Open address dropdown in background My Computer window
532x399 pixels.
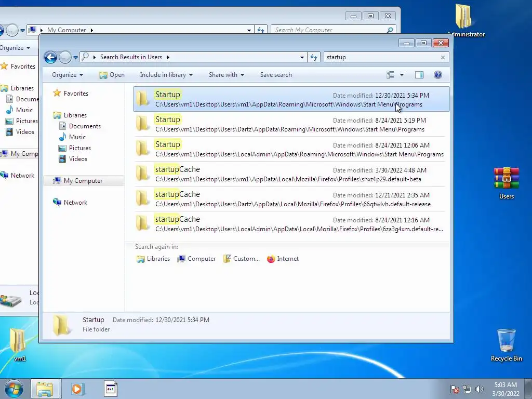[x=249, y=30]
